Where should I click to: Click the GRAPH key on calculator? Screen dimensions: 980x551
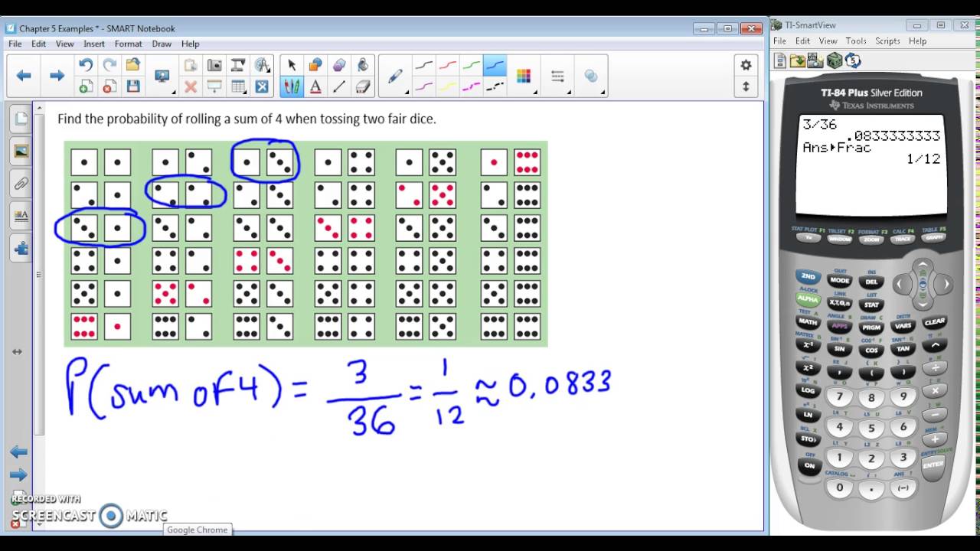coord(933,238)
